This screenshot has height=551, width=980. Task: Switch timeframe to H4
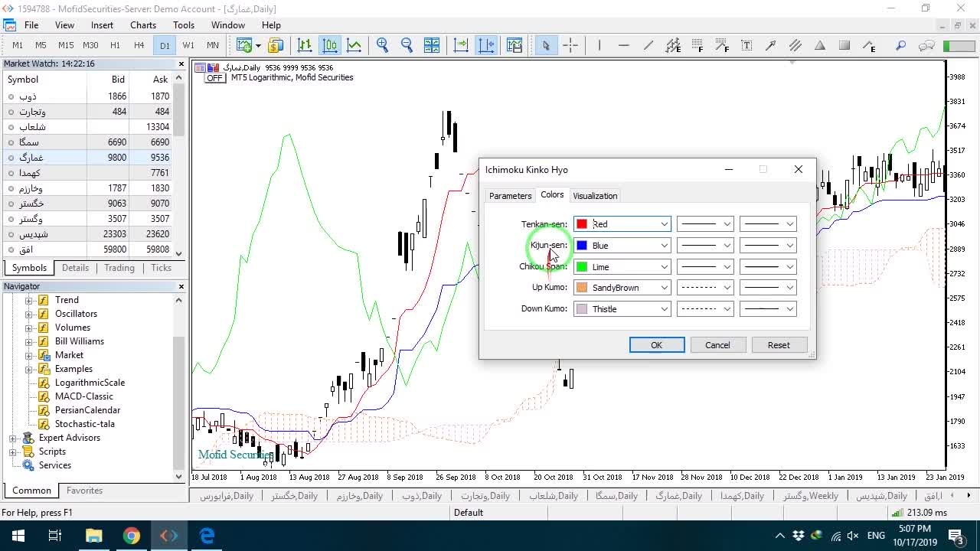139,45
